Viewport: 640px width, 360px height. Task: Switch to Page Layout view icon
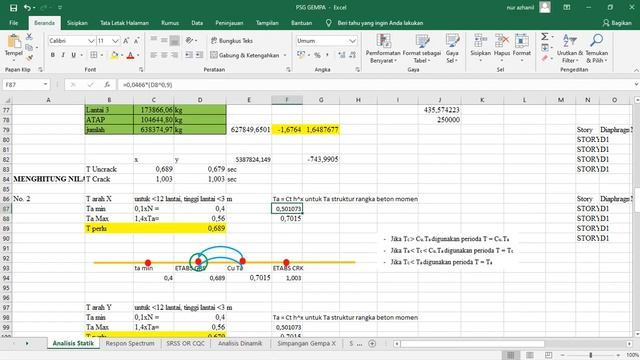(x=529, y=355)
